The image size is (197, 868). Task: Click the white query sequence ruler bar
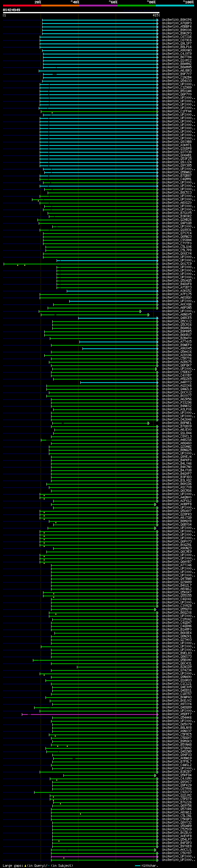81,12
